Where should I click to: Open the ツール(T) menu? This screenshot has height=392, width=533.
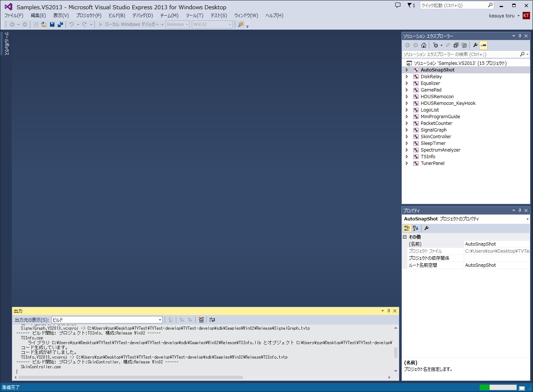(194, 16)
